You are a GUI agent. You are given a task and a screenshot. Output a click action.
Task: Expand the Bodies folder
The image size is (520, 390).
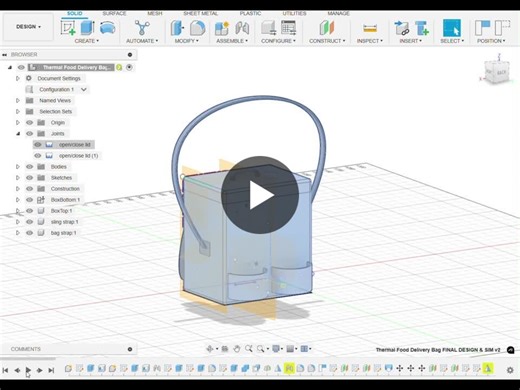point(18,167)
